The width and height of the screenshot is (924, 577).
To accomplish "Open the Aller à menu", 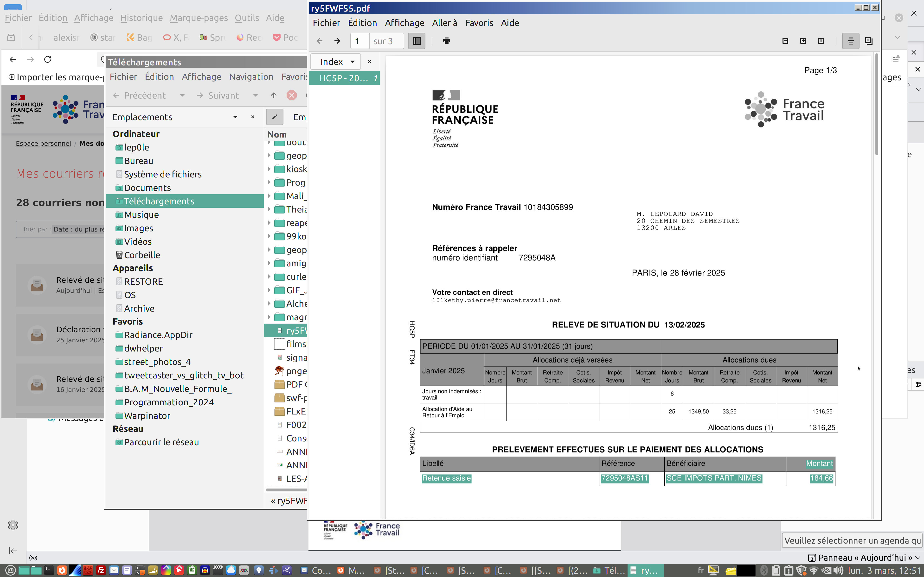I will tap(444, 23).
